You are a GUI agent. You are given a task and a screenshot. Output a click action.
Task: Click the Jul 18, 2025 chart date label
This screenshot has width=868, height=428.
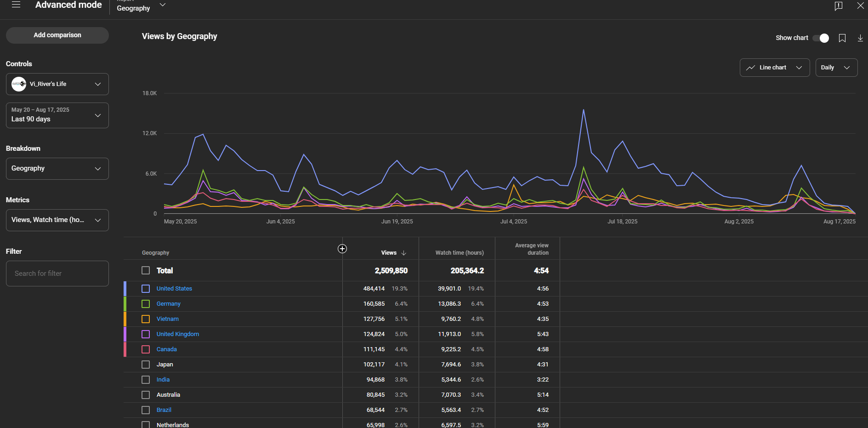pos(622,222)
